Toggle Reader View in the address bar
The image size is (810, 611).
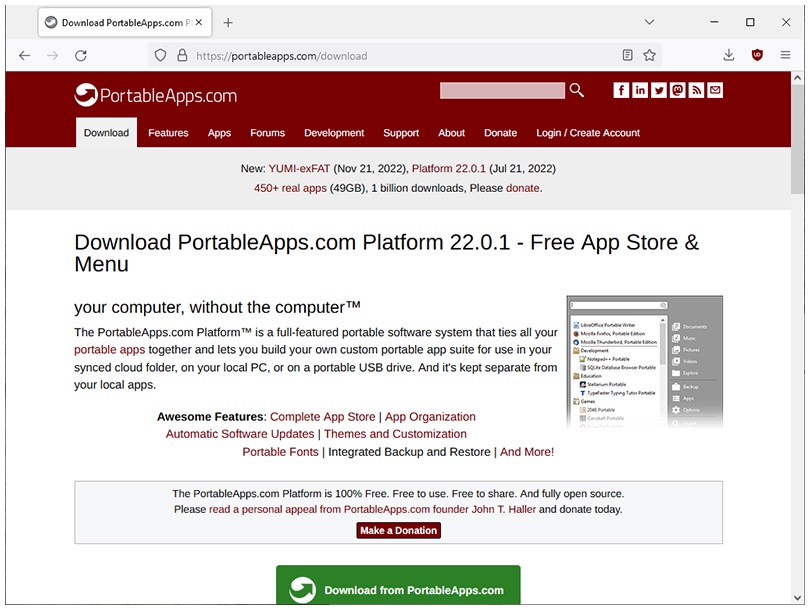coord(627,56)
